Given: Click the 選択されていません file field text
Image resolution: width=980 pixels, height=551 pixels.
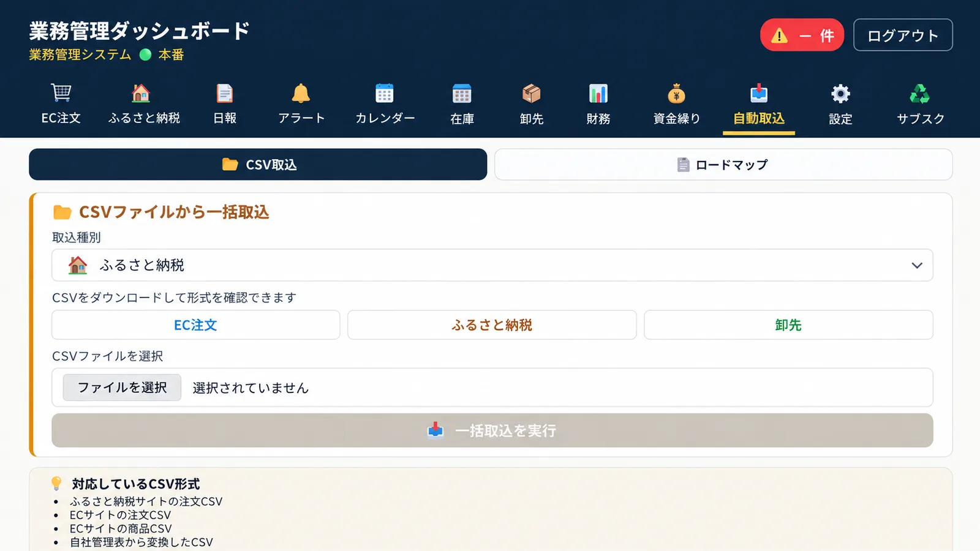Looking at the screenshot, I should coord(251,388).
